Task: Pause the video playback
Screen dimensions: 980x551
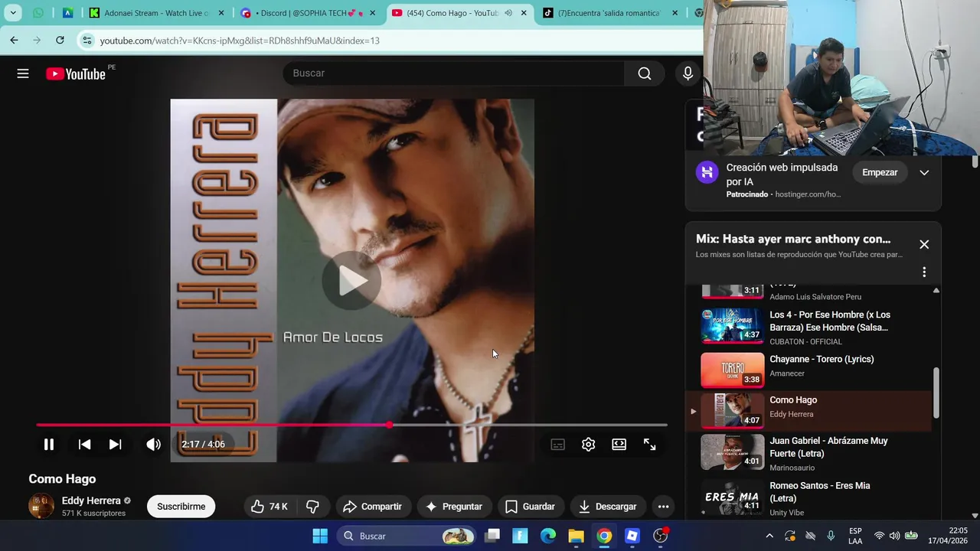Action: (x=48, y=445)
